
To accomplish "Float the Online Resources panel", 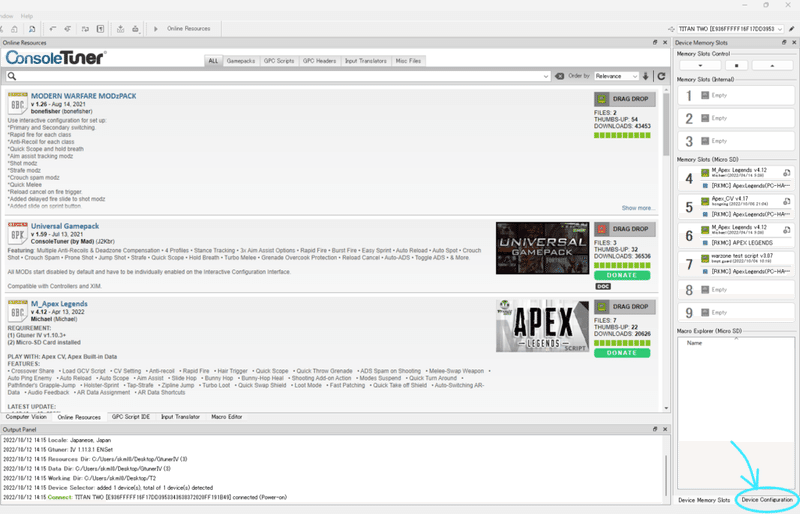I will click(x=655, y=43).
